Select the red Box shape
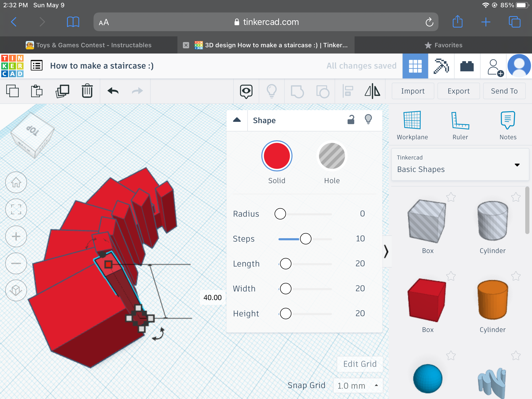This screenshot has height=399, width=532. point(427,300)
